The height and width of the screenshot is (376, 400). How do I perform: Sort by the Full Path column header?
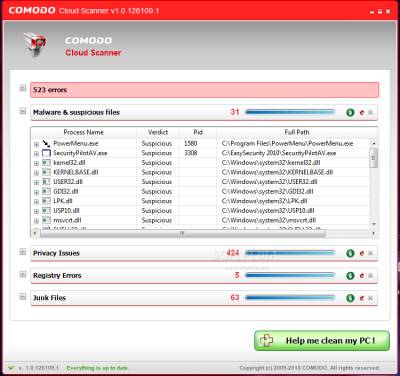click(x=297, y=132)
